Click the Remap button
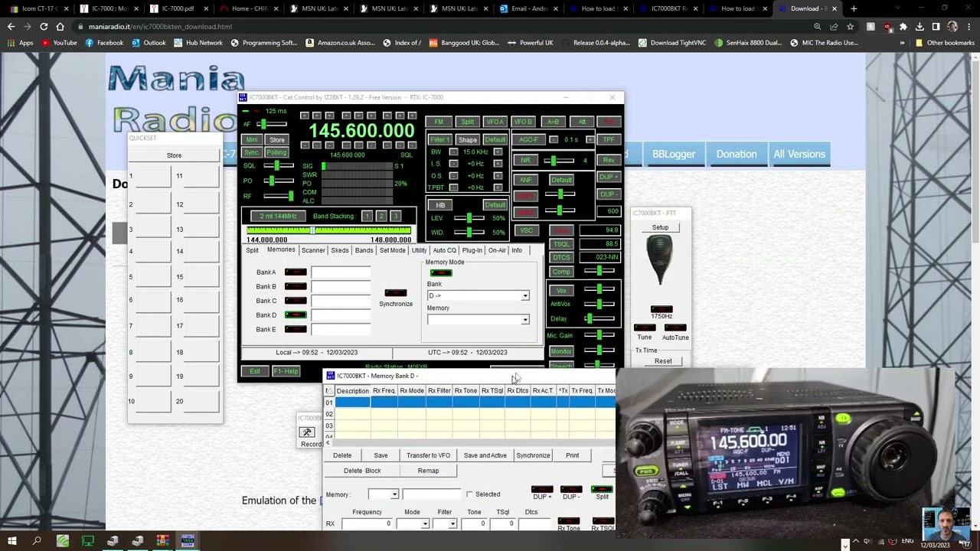Screen dimensions: 980x551 point(428,471)
